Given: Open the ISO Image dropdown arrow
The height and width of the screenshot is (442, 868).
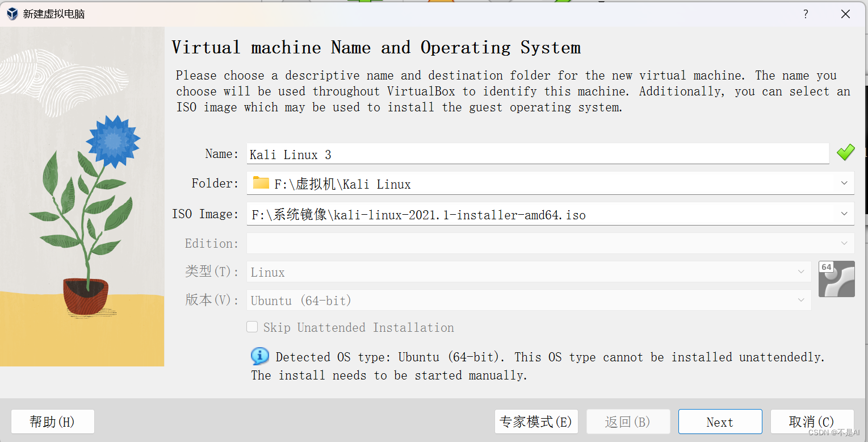Looking at the screenshot, I should [x=844, y=214].
